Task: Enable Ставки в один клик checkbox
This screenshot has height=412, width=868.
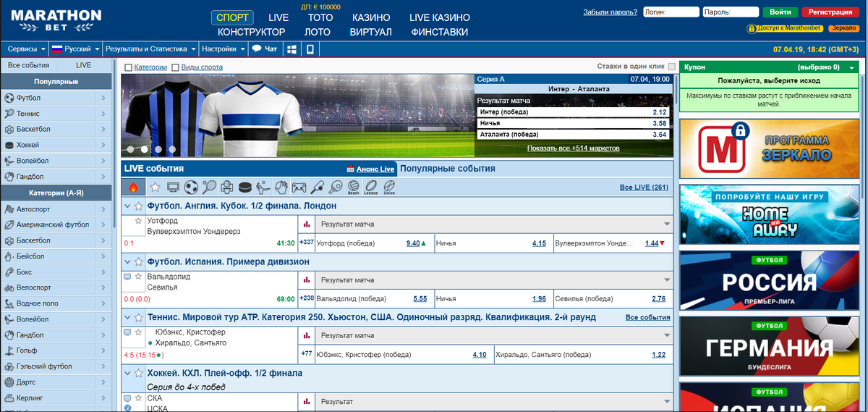Action: (671, 67)
